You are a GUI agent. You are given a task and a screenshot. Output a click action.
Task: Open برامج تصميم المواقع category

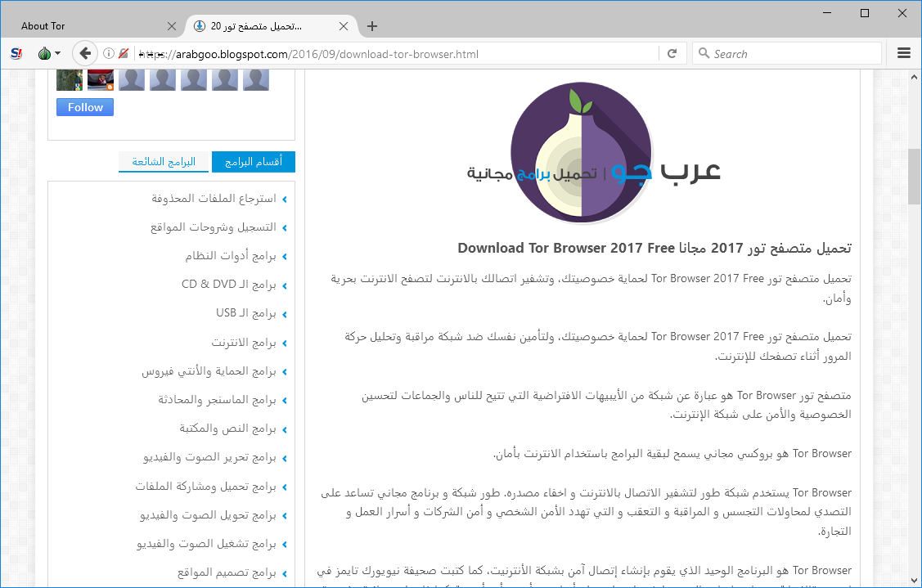point(227,572)
